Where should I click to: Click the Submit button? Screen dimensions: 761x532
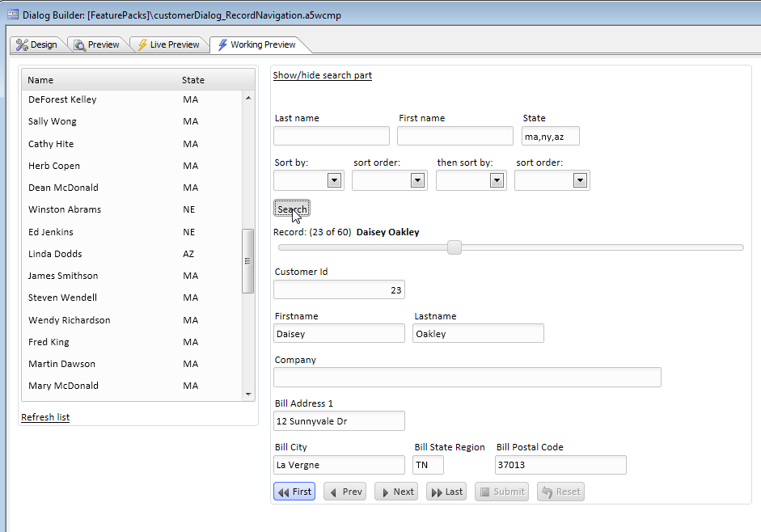click(502, 492)
